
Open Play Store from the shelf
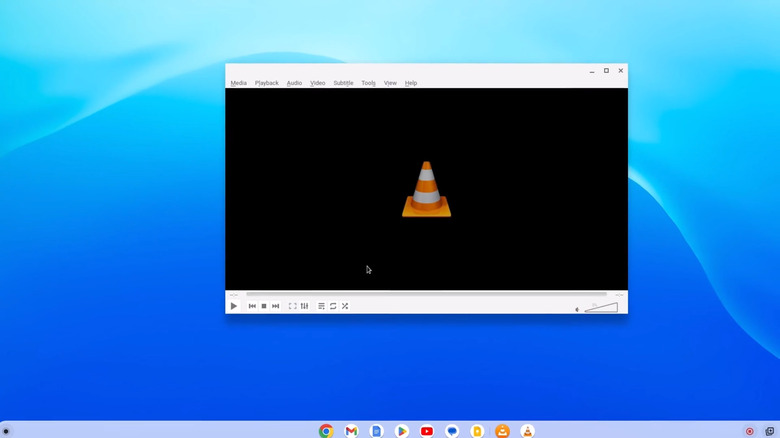coord(402,431)
